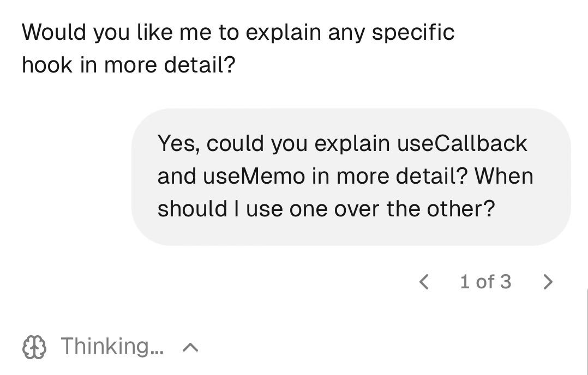Screen dimensions: 588x375
Task: Click the word 'useCallback' in the message
Action: click(462, 143)
